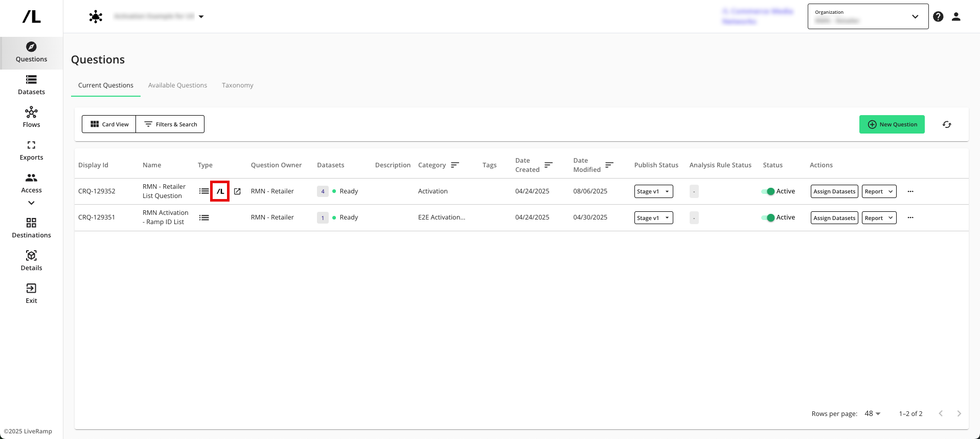This screenshot has height=439, width=980.
Task: Click the New Question button
Action: coord(892,124)
